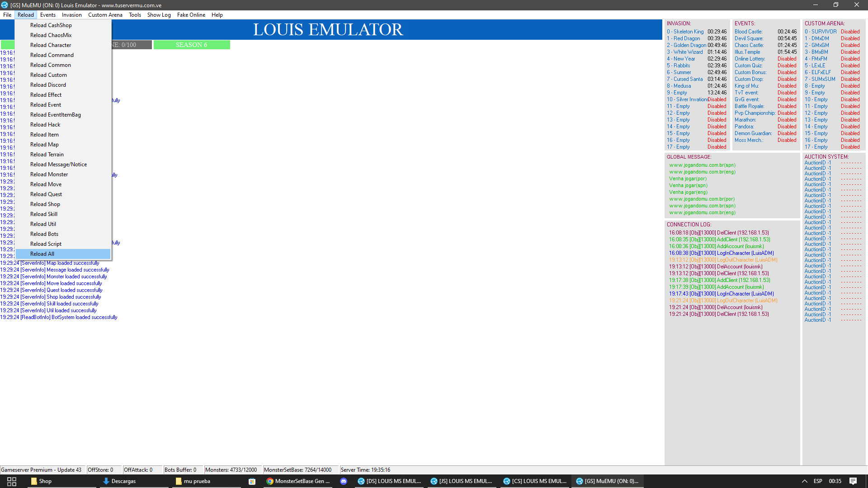The width and height of the screenshot is (868, 488).
Task: Open the Custom Arena menu
Action: tap(105, 15)
